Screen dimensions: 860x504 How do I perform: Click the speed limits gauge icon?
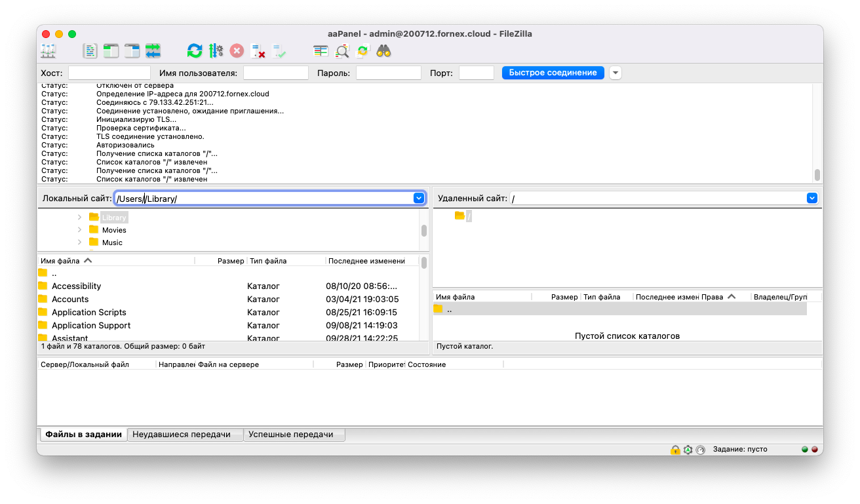click(x=700, y=450)
